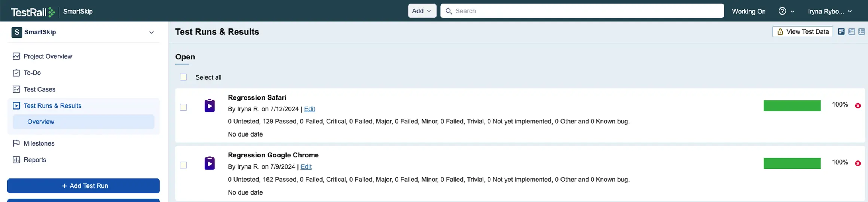Open the Iryna Rybo user menu

[829, 12]
